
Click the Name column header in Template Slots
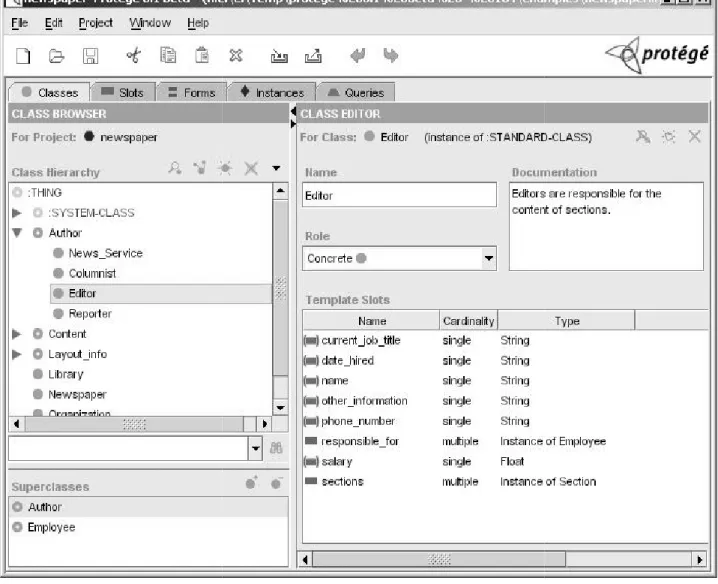tap(371, 321)
